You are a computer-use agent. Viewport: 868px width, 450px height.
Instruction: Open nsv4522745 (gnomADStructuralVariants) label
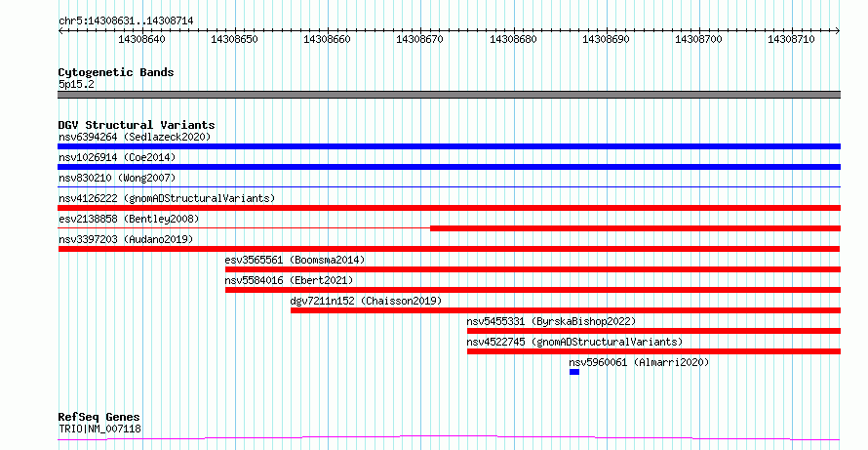574,342
